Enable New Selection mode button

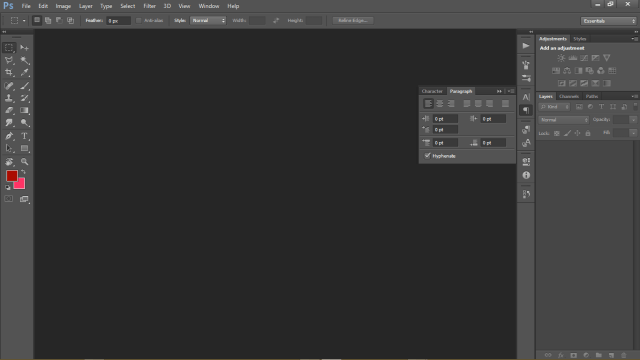click(37, 20)
